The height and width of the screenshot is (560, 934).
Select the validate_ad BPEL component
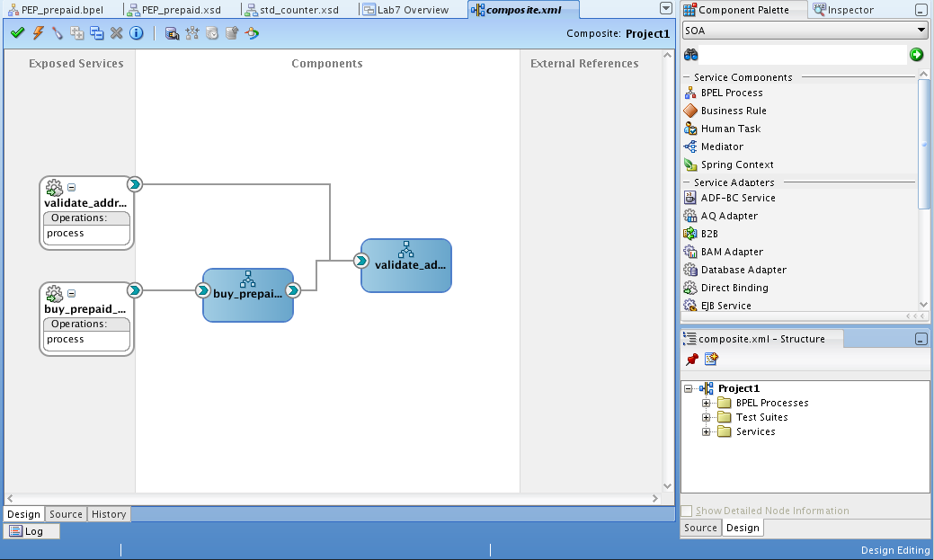(x=406, y=266)
